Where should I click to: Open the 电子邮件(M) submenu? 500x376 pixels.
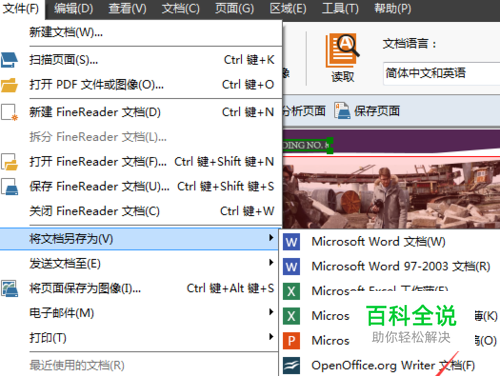click(x=139, y=313)
